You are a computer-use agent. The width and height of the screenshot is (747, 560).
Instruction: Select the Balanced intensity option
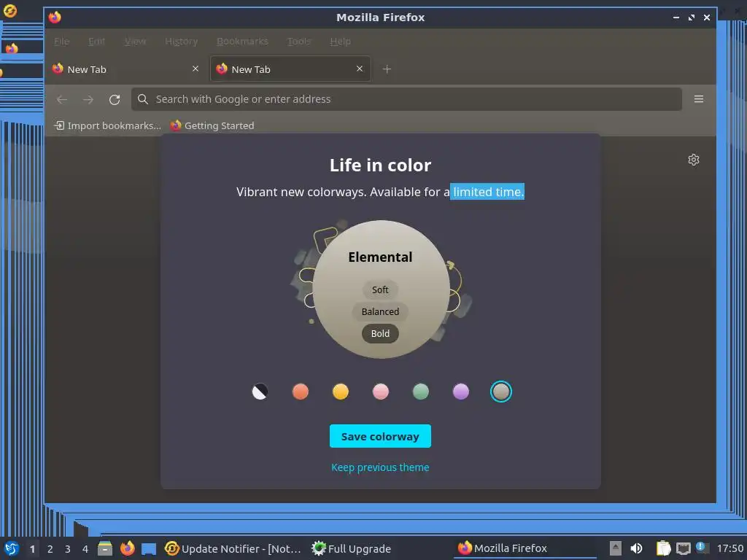[x=380, y=311]
